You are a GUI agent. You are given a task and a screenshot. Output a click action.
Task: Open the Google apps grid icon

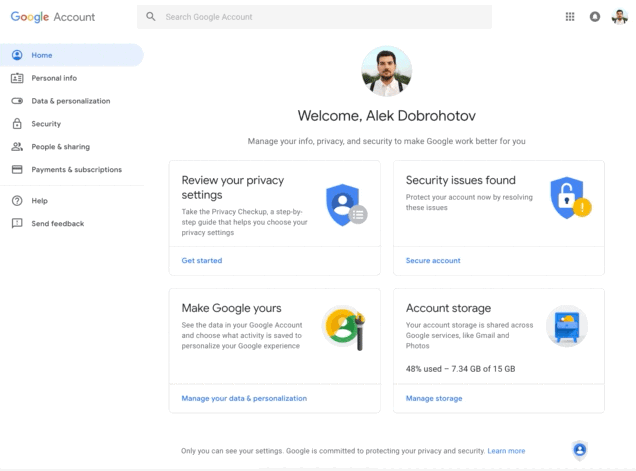tap(570, 17)
